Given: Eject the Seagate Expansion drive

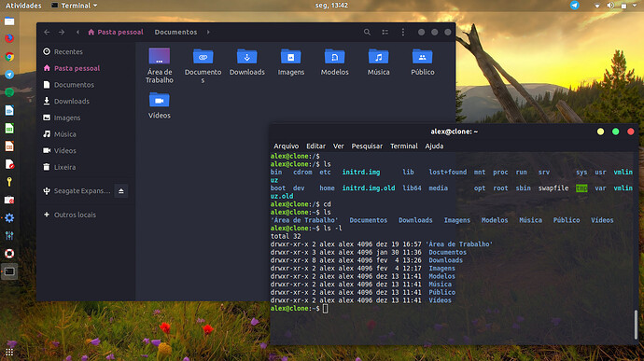Looking at the screenshot, I should [x=121, y=191].
